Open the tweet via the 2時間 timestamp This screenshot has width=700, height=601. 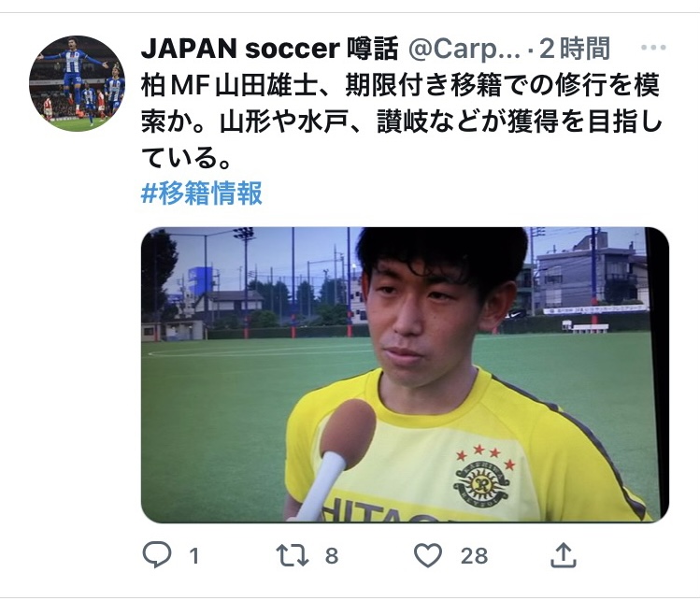click(x=575, y=49)
